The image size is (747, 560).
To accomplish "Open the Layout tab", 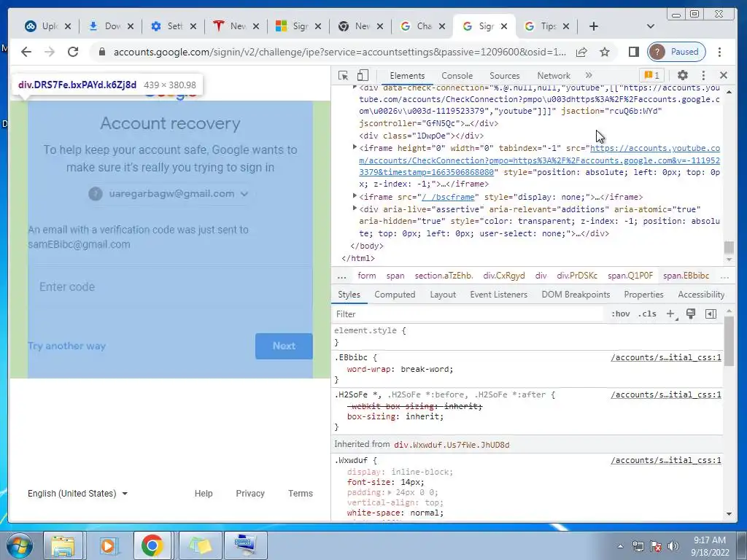I will (443, 295).
